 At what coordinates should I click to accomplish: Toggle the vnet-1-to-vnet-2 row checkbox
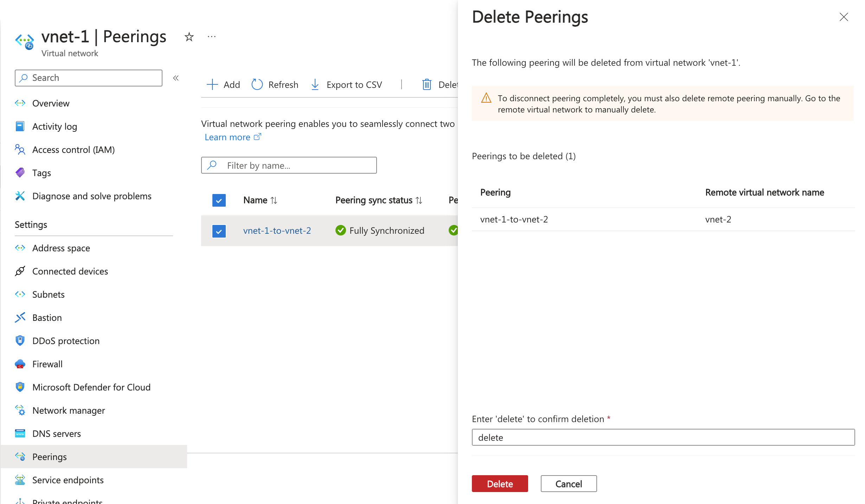[x=218, y=231]
